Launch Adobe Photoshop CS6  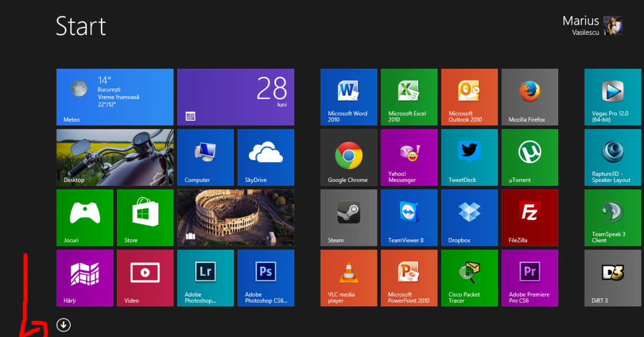point(266,278)
